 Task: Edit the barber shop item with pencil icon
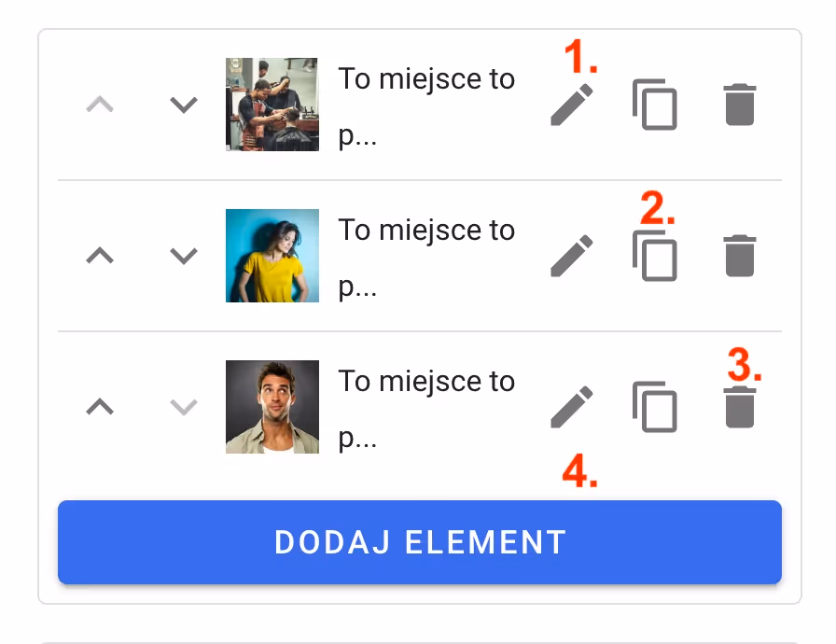coord(571,105)
